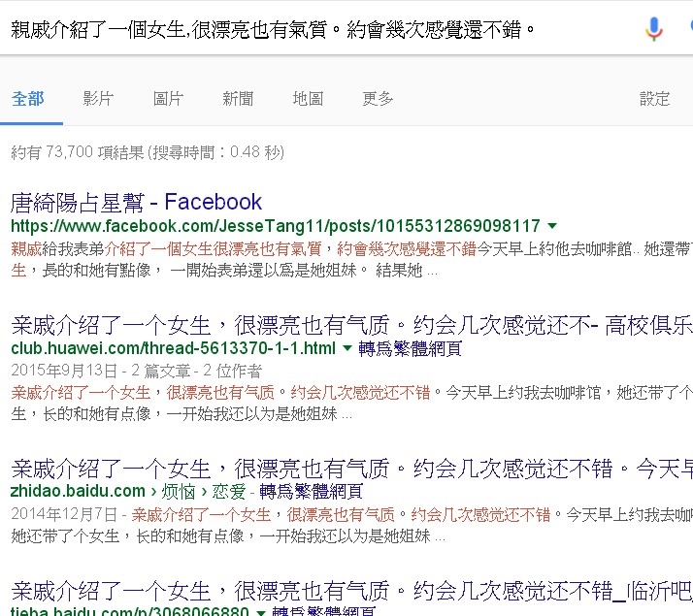Click the zhidao.baidu.com › 烦恼 › 恋爱 breadcrumb
The image size is (693, 616).
[x=128, y=491]
